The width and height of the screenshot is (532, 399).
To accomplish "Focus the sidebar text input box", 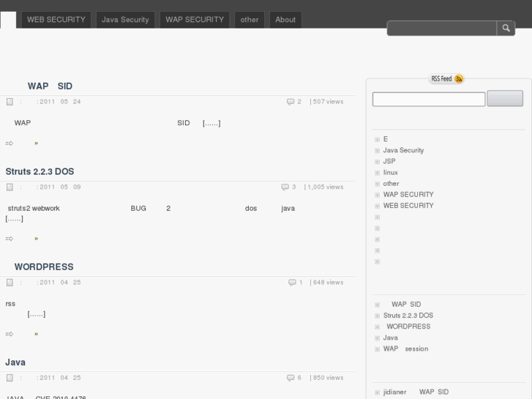I will [429, 99].
